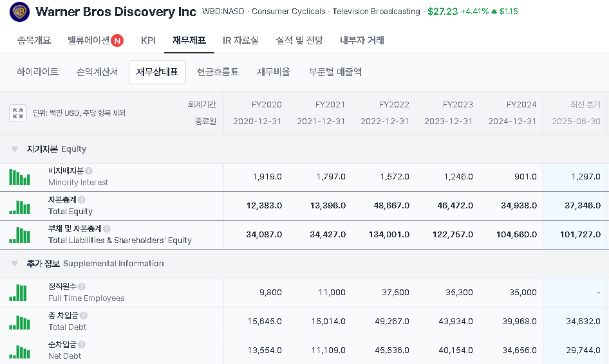The image size is (609, 364).
Task: Switch to 현금흐름표 sub-tab
Action: [218, 72]
